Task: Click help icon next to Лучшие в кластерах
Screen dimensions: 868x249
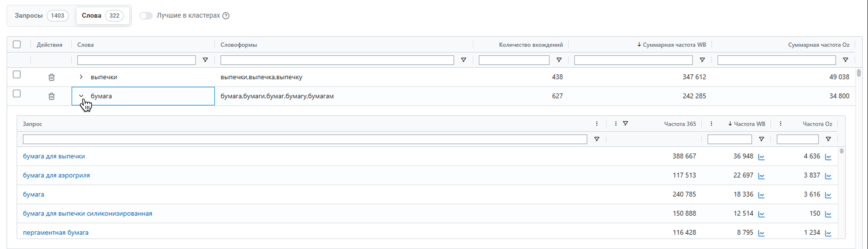Action: pyautogui.click(x=226, y=16)
